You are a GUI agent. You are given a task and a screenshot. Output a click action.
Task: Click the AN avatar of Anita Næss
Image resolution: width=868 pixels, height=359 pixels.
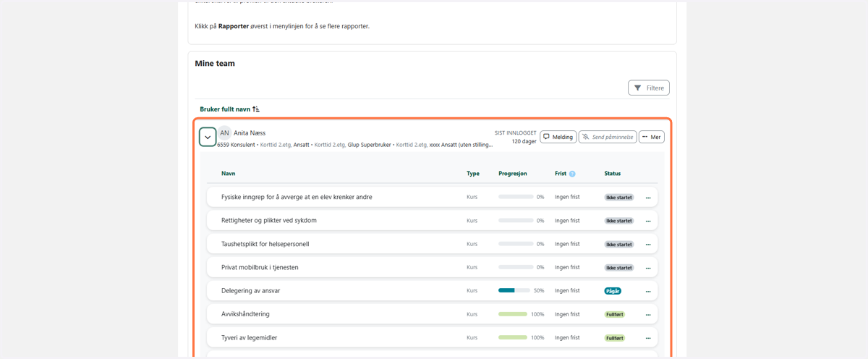224,133
